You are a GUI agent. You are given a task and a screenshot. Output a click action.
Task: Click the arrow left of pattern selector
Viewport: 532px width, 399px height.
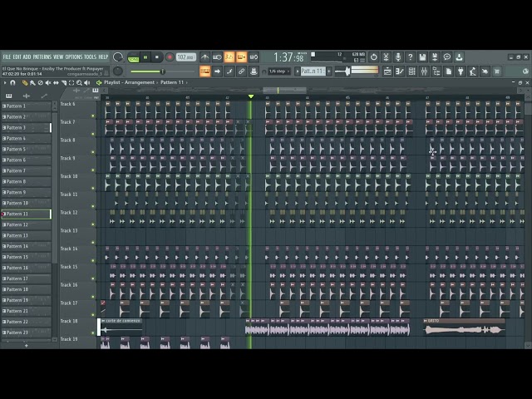(298, 71)
